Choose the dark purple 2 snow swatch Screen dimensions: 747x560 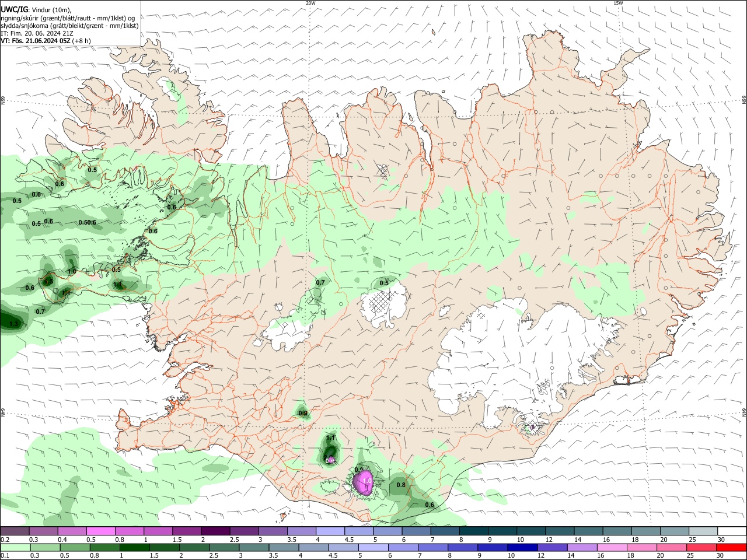click(215, 531)
